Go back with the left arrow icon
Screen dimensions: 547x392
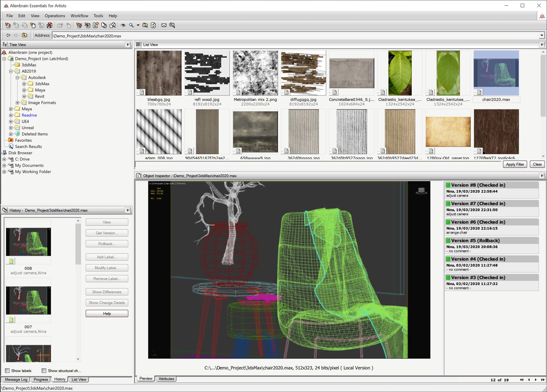click(8, 35)
